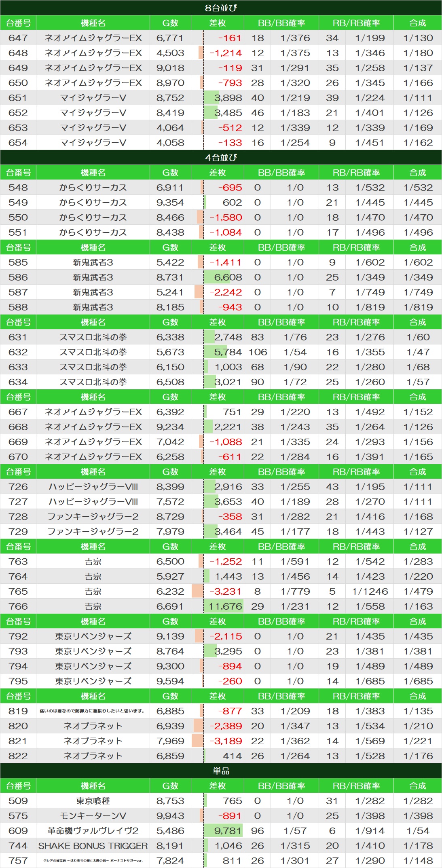Click からくりサーカス name in row 548

pyautogui.click(x=93, y=188)
